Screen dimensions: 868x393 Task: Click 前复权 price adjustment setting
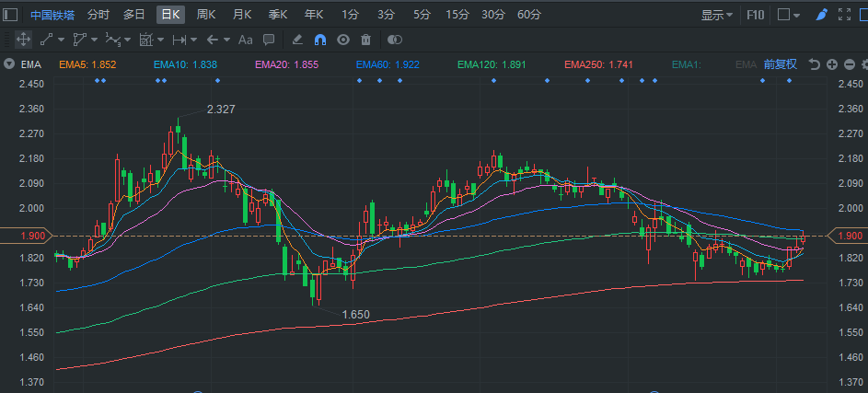(781, 64)
